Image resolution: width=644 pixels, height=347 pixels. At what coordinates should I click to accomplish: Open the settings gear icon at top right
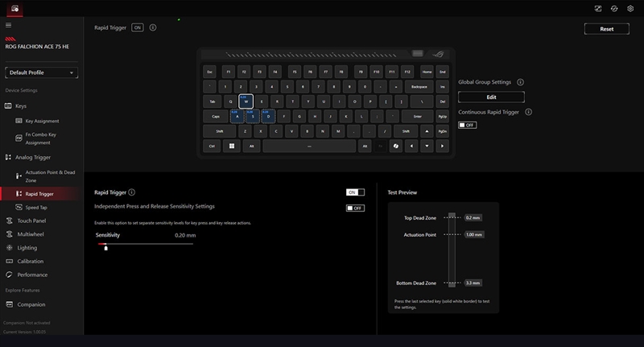point(630,8)
